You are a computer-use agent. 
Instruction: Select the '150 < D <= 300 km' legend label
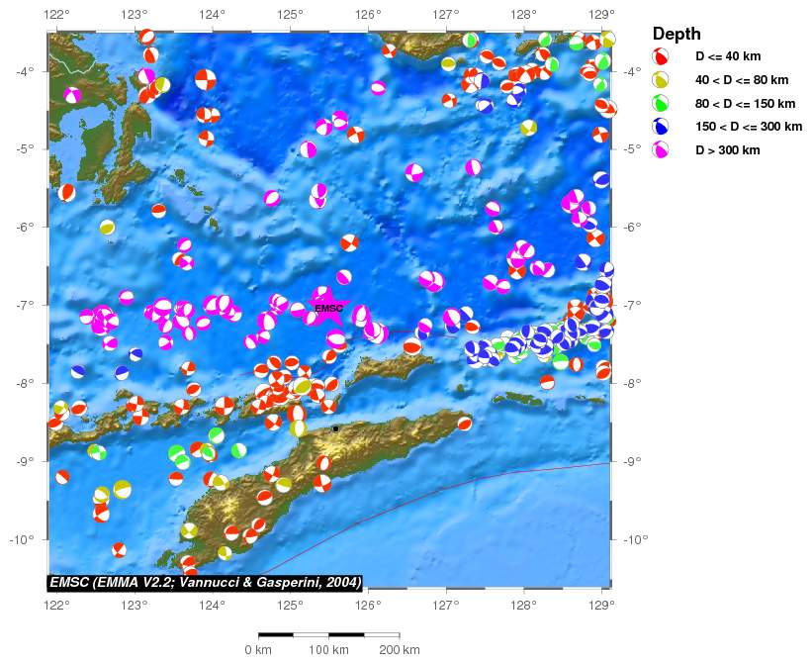[749, 127]
